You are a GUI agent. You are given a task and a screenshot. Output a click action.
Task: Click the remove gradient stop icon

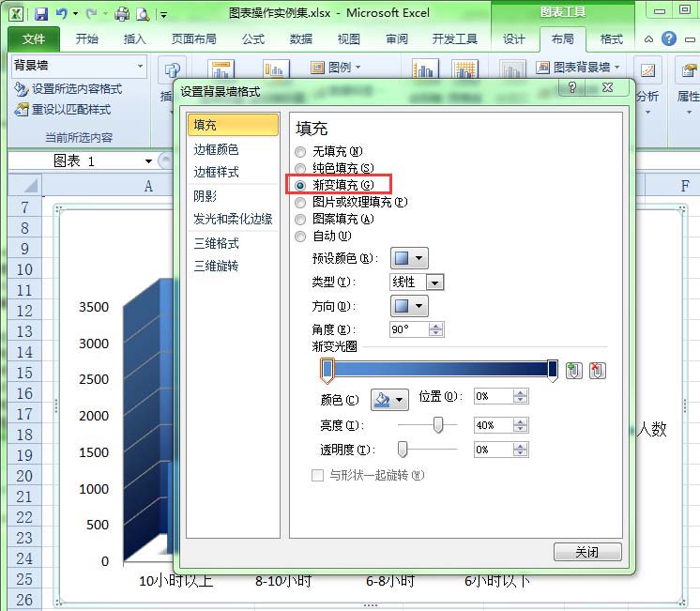click(598, 371)
